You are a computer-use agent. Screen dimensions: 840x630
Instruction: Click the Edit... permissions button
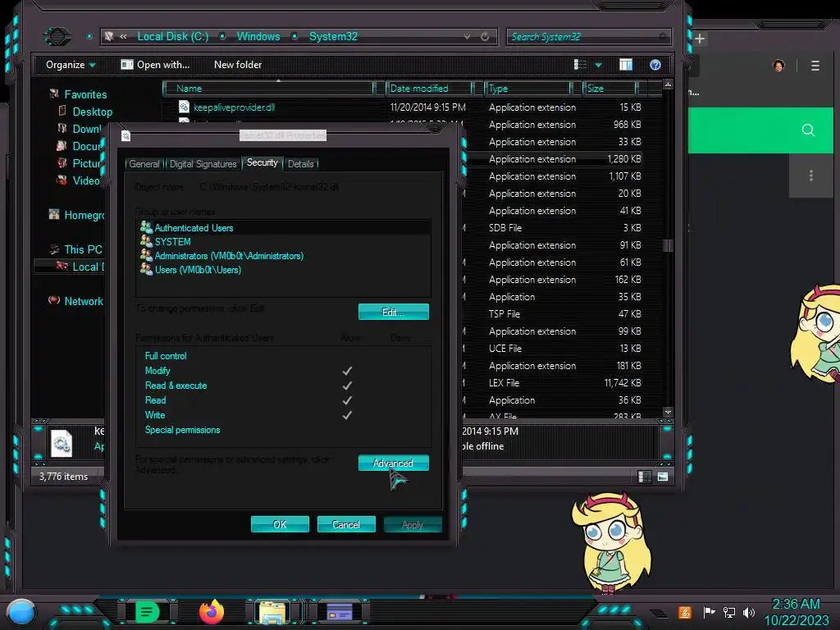tap(393, 313)
